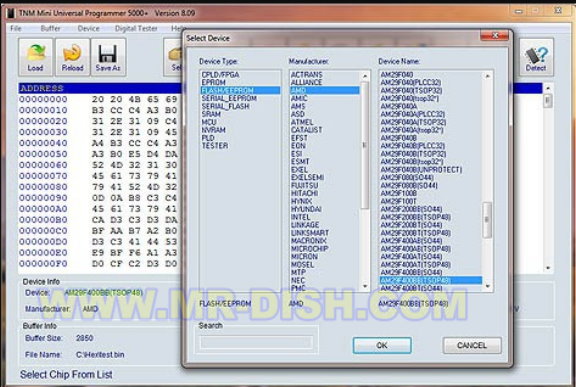The width and height of the screenshot is (576, 387).
Task: Open the Buffer menu
Action: coord(50,28)
